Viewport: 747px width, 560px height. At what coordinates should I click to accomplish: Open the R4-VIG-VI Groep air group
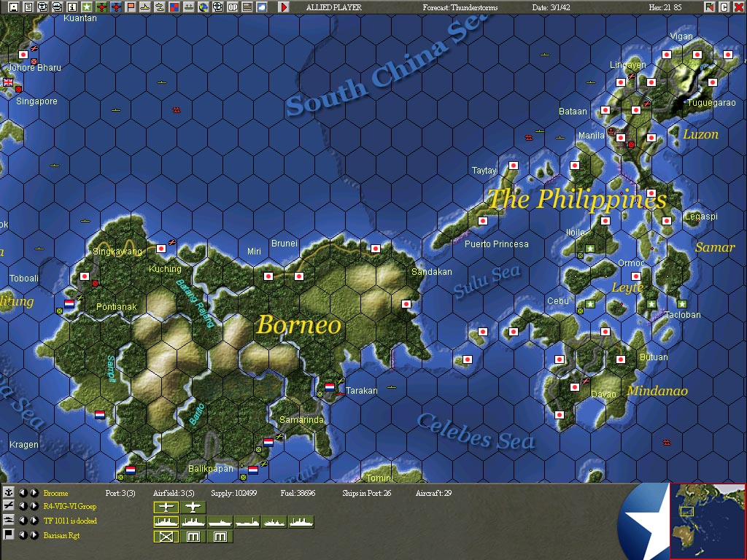point(69,506)
